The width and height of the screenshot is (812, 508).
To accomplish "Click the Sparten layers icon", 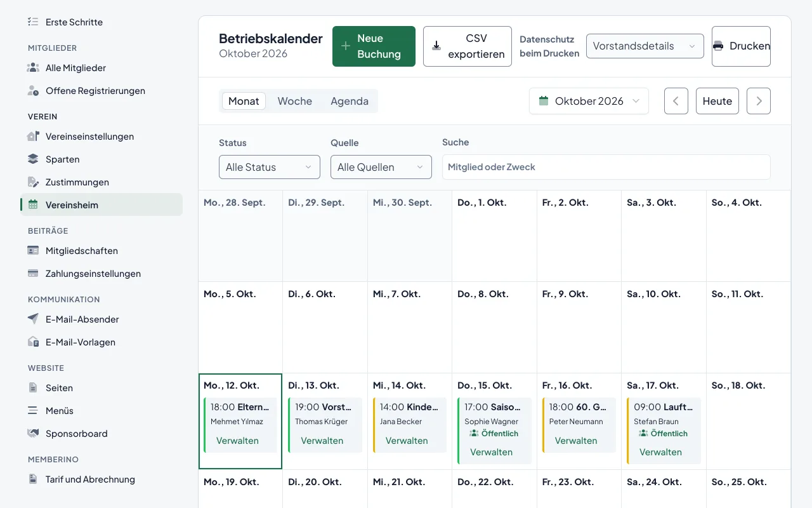I will [x=33, y=159].
